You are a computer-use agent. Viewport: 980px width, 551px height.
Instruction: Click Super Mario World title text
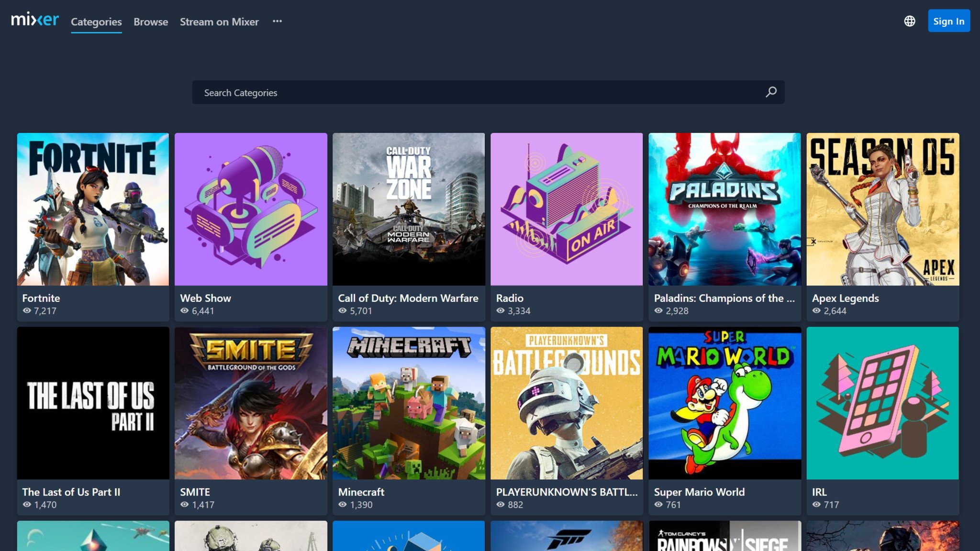(x=699, y=492)
